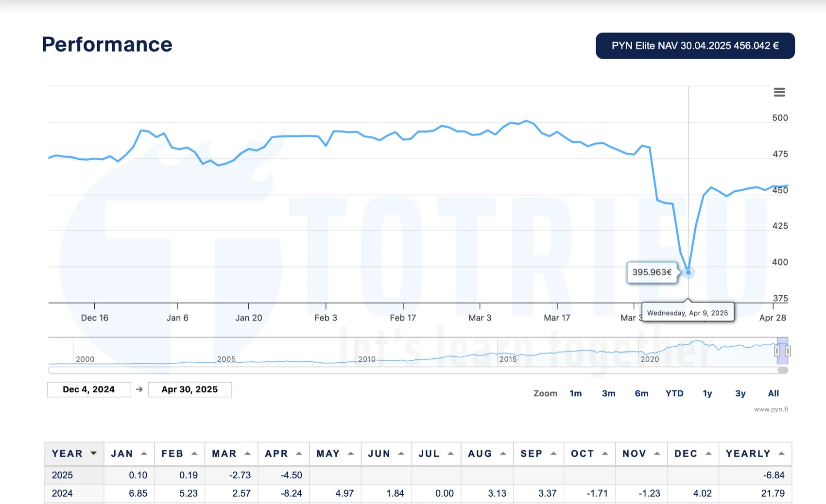Click the end date field Apr 30, 2025
This screenshot has height=504, width=826.
coord(189,389)
